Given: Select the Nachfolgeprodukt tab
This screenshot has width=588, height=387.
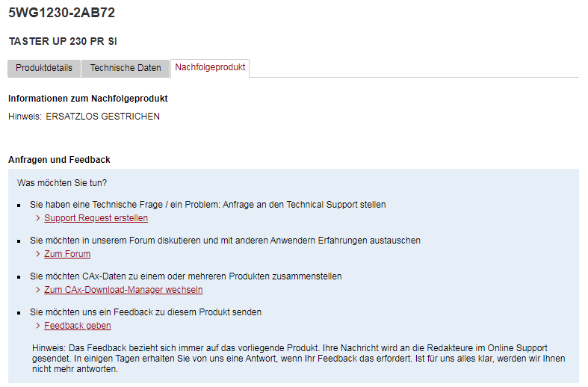Looking at the screenshot, I should (210, 67).
